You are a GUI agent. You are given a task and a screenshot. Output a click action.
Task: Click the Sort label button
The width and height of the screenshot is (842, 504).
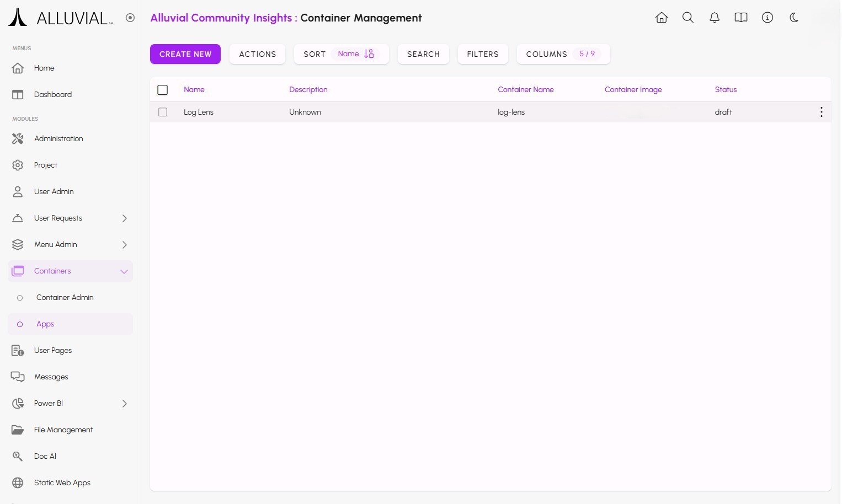[x=315, y=54]
